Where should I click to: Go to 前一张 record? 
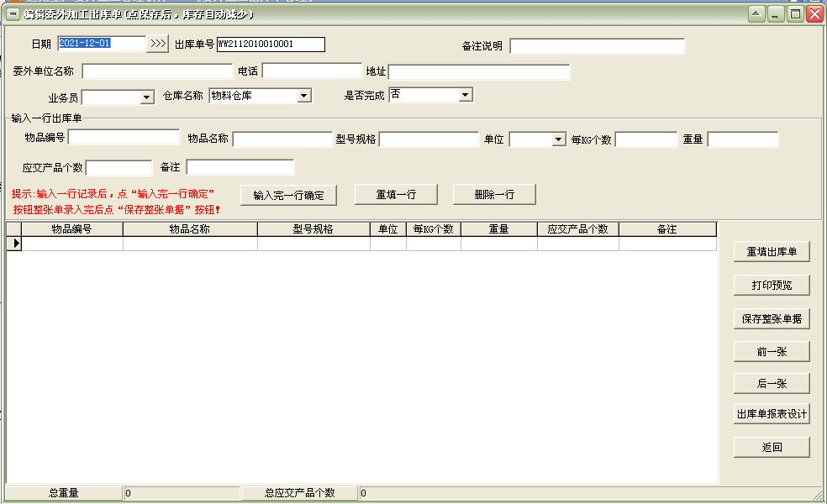(x=772, y=352)
